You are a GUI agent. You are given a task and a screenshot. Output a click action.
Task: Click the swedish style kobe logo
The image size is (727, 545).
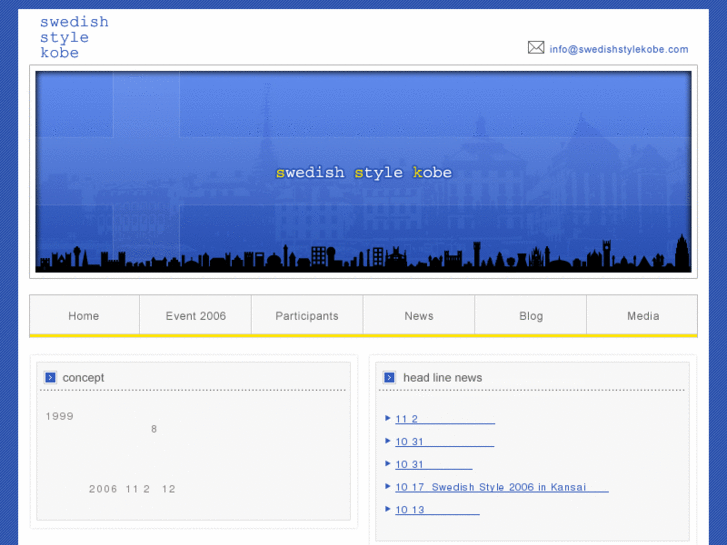tap(74, 37)
